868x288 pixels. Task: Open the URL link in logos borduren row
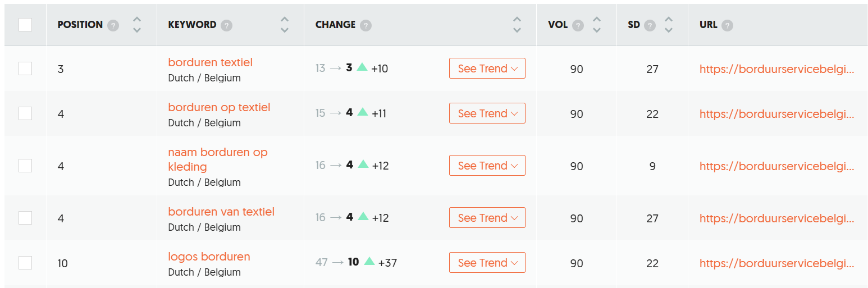(x=776, y=263)
